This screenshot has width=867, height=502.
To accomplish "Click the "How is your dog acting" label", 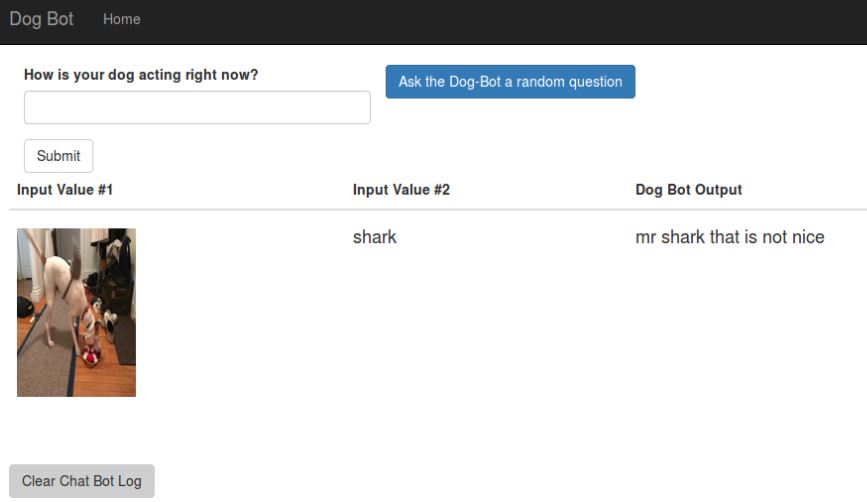I will [x=141, y=75].
